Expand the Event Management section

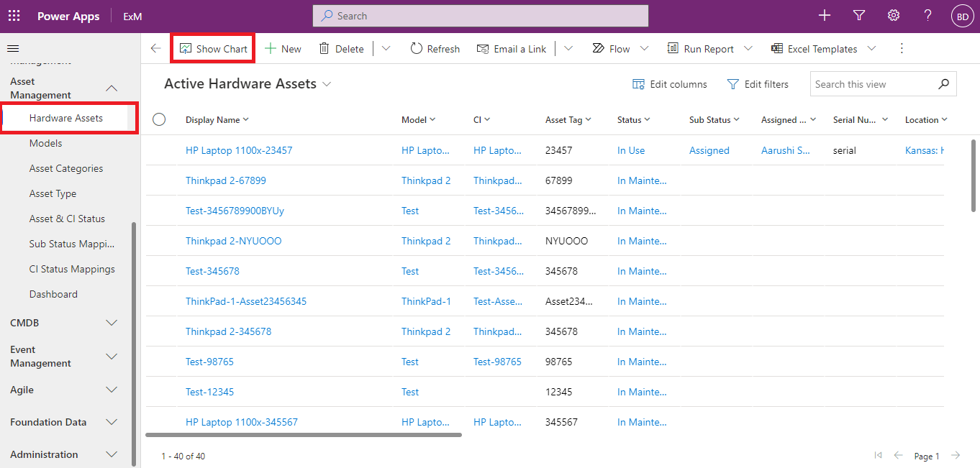[x=112, y=356]
